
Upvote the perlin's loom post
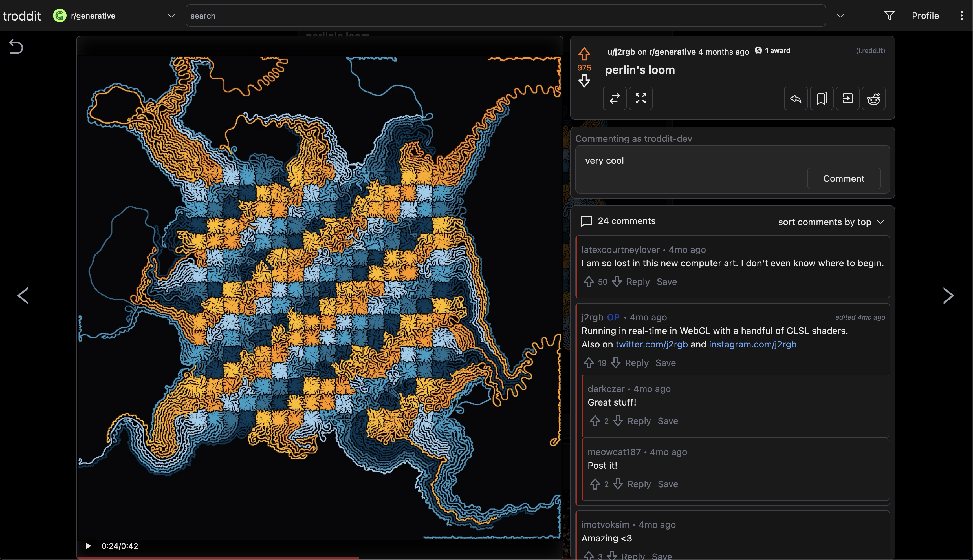584,54
